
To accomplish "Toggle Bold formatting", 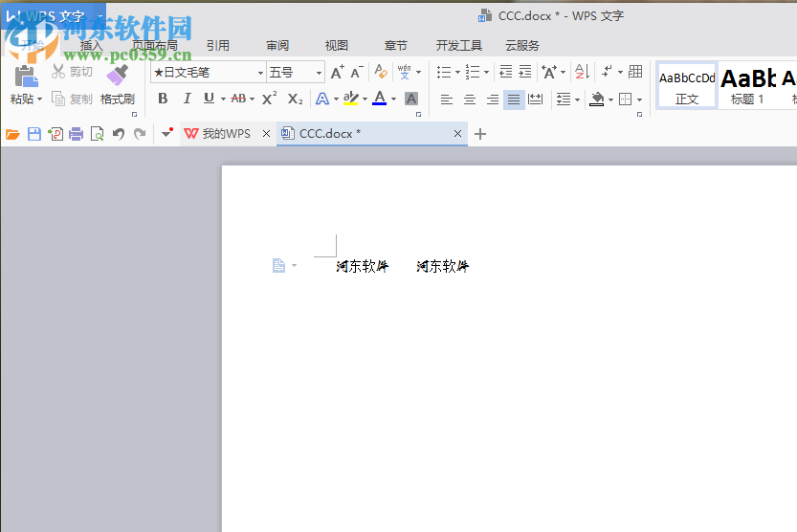I will click(x=163, y=99).
